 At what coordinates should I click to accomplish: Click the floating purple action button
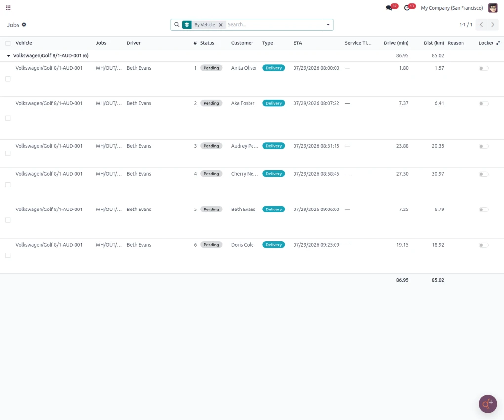point(488,404)
